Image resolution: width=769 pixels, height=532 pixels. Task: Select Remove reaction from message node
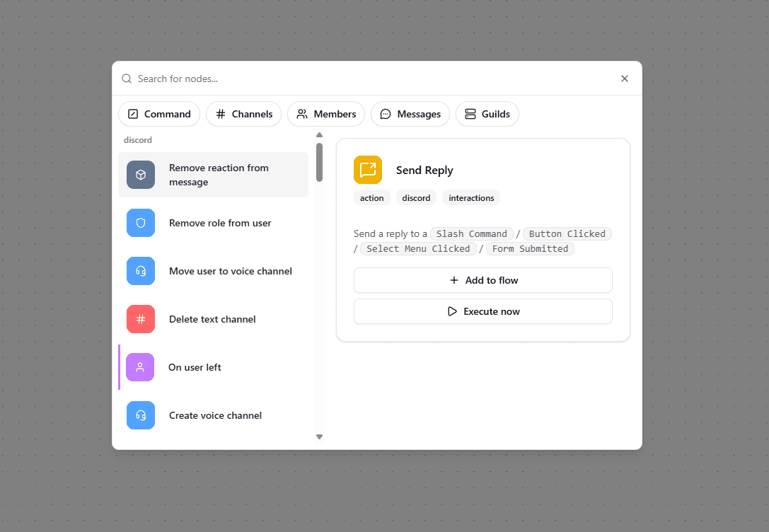(x=214, y=175)
